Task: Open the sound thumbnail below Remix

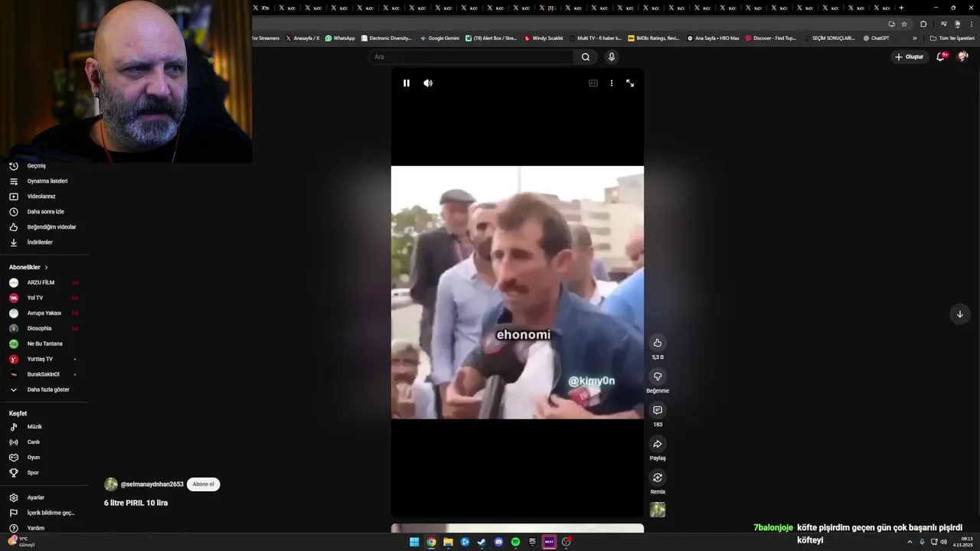Action: pos(658,510)
